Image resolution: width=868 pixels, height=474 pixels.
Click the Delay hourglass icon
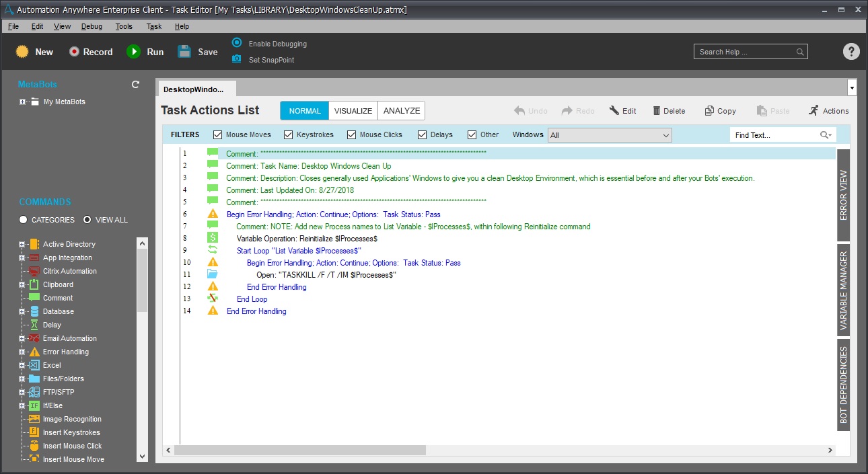35,325
